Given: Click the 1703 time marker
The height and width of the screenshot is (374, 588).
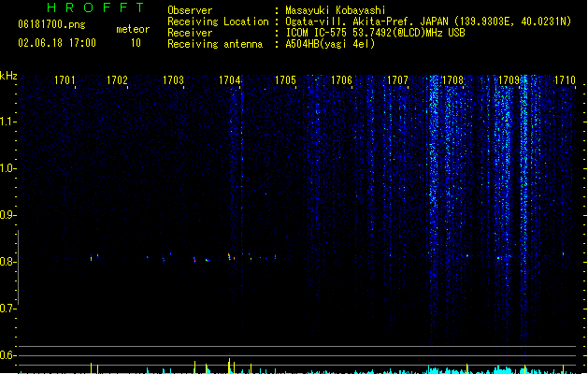Looking at the screenshot, I should (x=173, y=80).
